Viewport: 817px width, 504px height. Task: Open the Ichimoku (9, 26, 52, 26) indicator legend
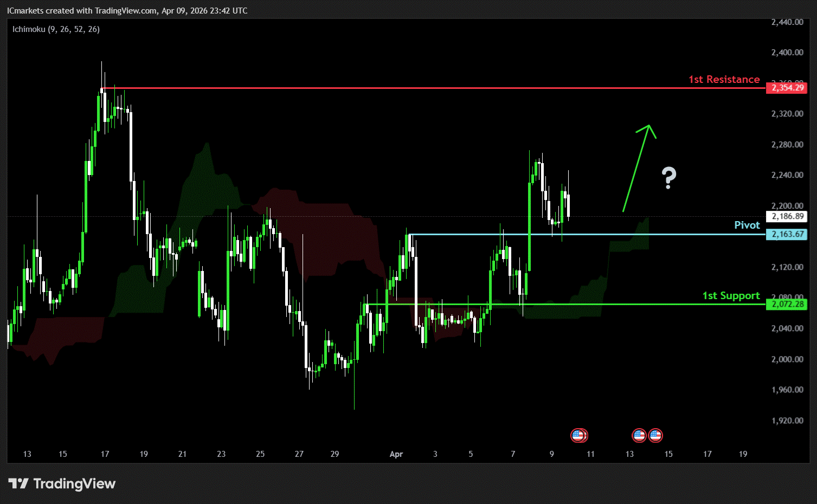click(x=56, y=29)
